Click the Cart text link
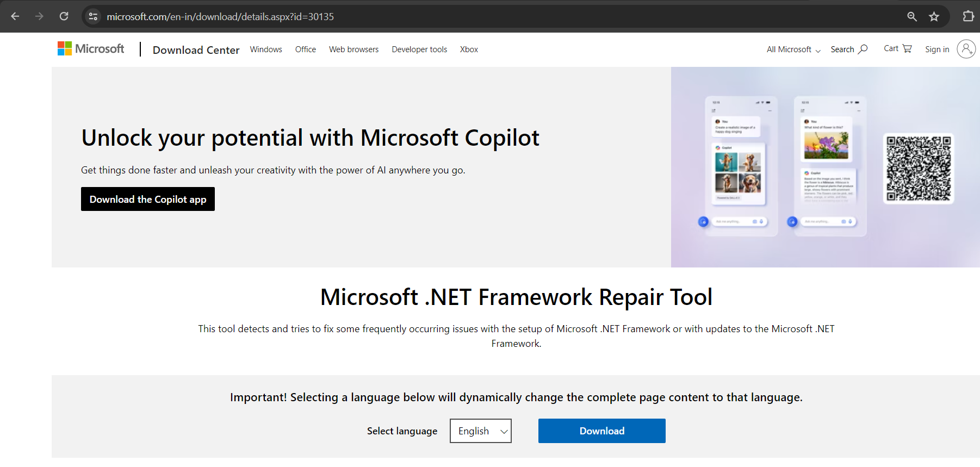 [x=891, y=48]
